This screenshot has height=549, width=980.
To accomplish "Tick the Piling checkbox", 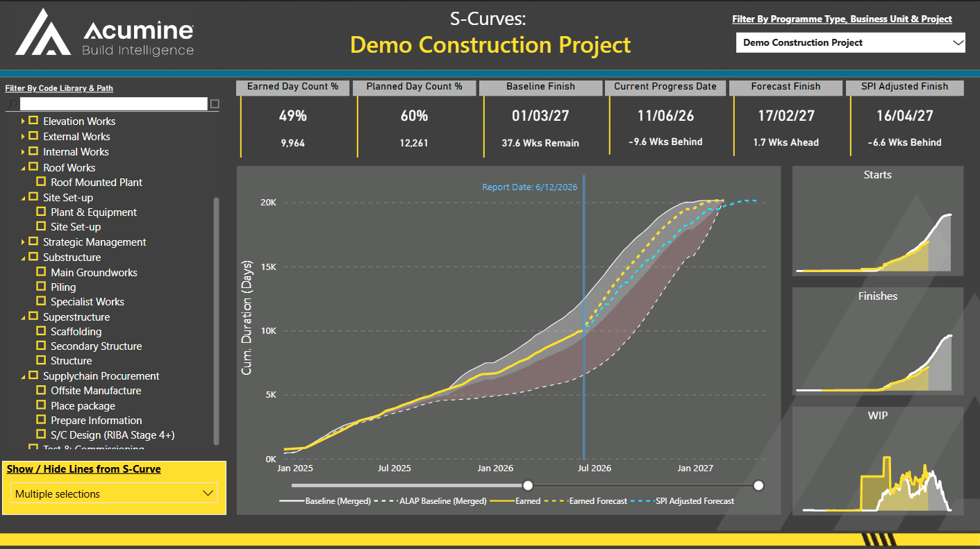I will (41, 287).
